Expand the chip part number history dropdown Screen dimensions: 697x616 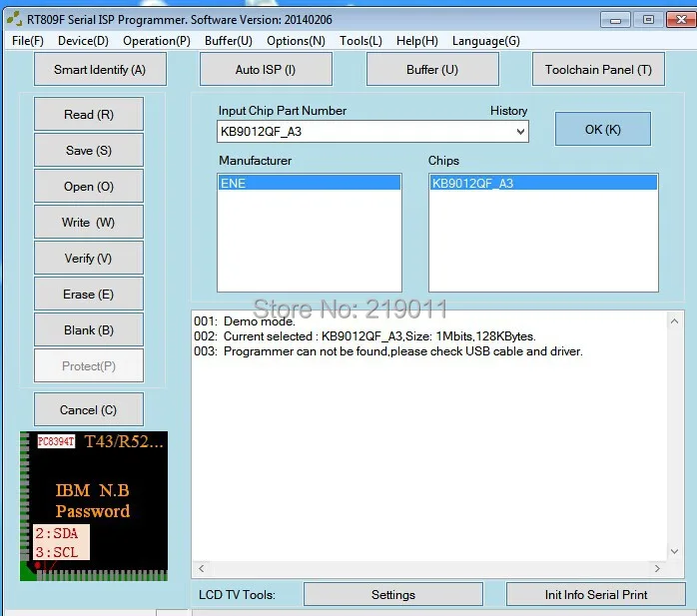520,132
